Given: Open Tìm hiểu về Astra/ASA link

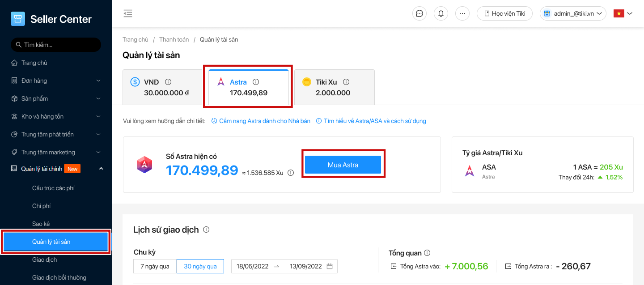Looking at the screenshot, I should 371,121.
